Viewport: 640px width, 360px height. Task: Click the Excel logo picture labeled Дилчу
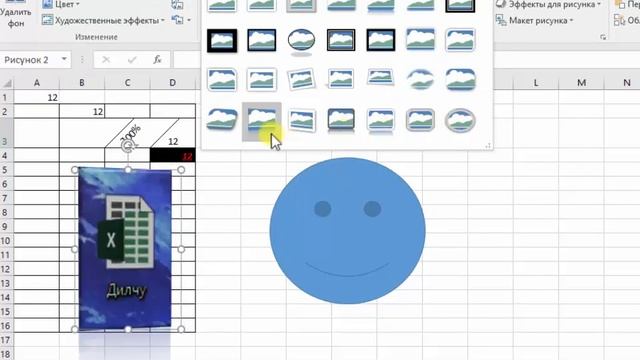[x=125, y=249]
